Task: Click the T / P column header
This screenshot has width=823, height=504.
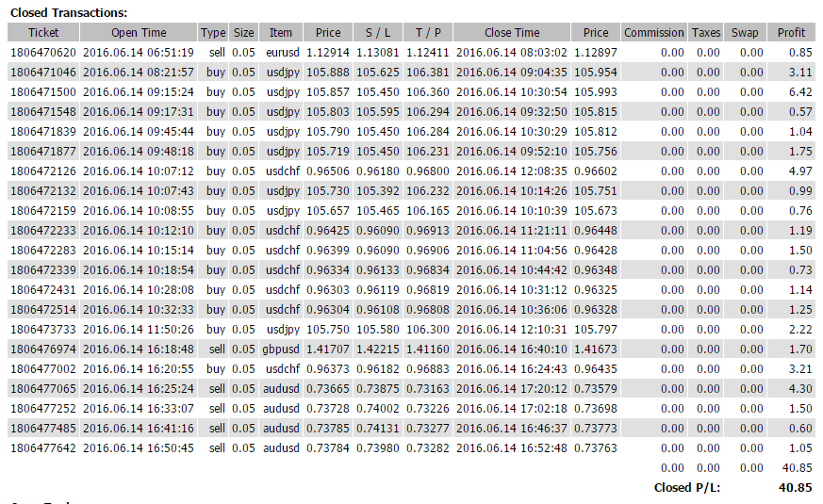Action: [x=429, y=32]
